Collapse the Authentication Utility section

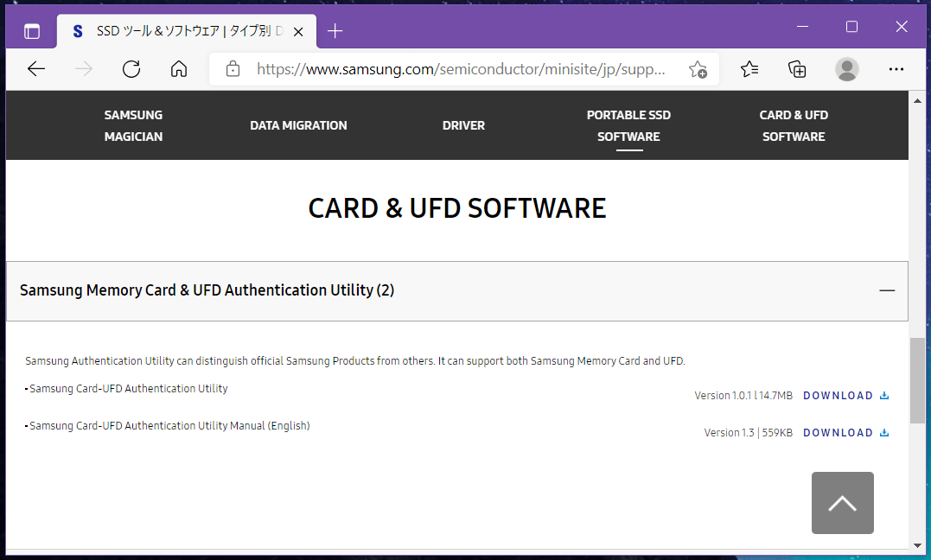coord(887,290)
